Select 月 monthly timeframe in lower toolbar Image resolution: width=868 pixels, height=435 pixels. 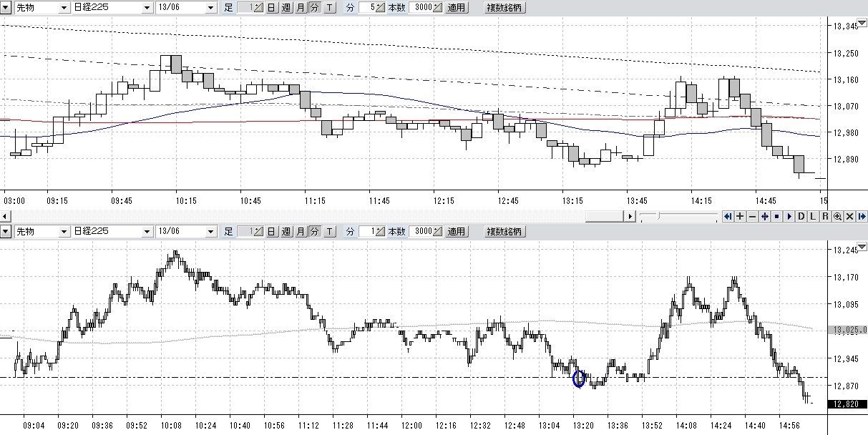[x=301, y=232]
